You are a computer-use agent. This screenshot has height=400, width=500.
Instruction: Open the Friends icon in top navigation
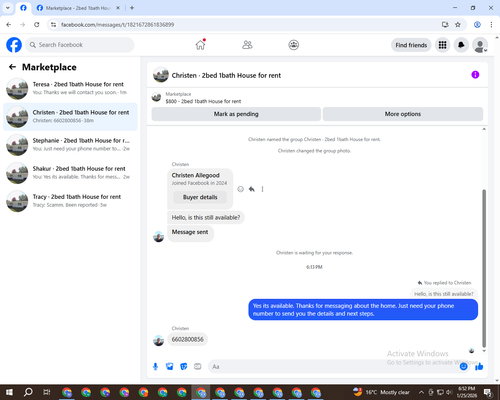pos(247,45)
